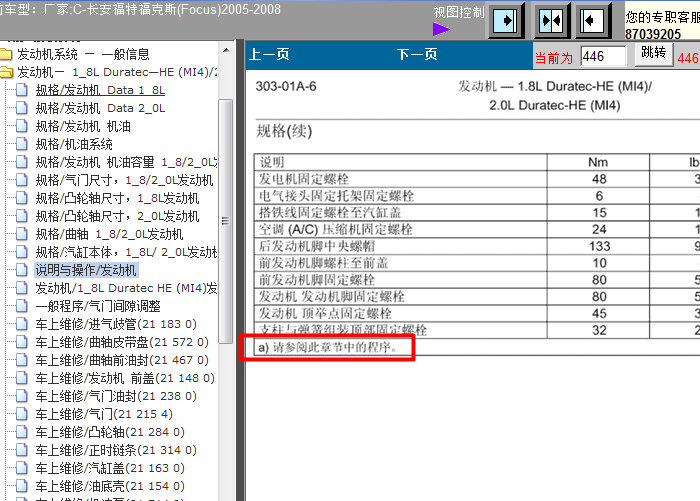Click page icon beside 车上维修/曲轴皮带盘

(x=21, y=342)
